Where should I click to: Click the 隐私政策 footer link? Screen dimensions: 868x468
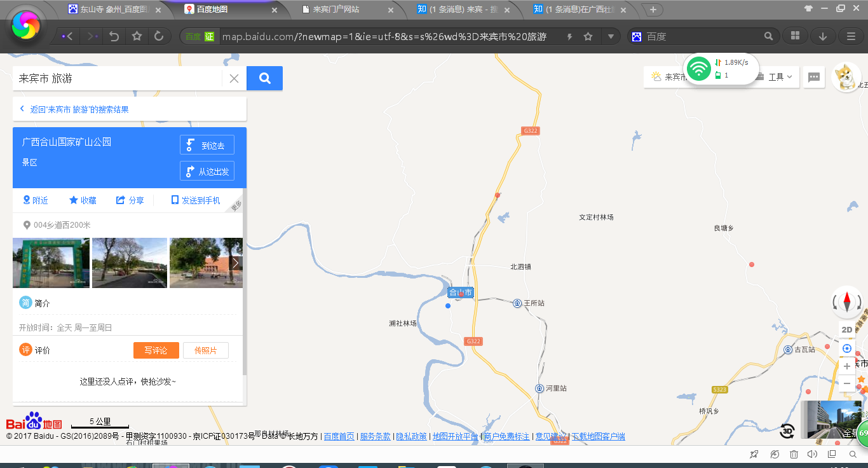click(x=412, y=436)
